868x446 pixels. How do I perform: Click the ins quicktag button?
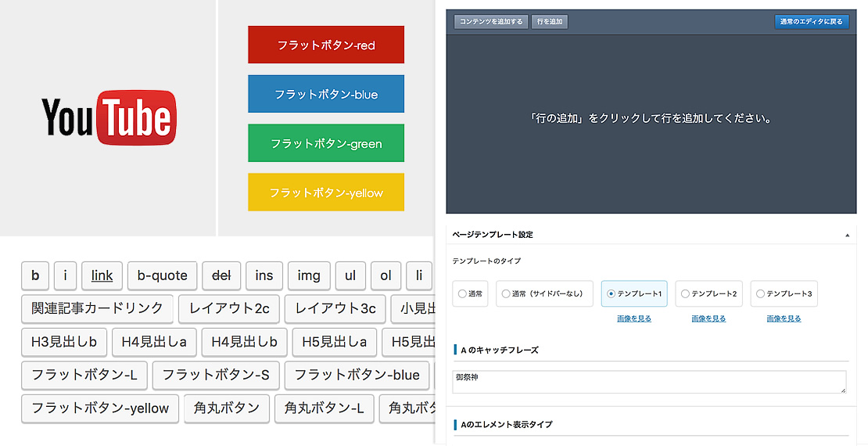pos(264,275)
